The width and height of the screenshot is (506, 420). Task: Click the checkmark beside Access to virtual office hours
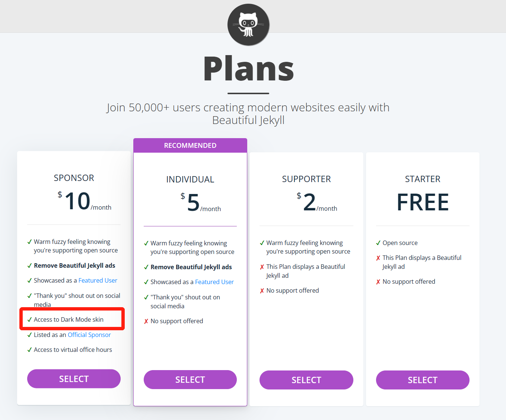pyautogui.click(x=29, y=350)
